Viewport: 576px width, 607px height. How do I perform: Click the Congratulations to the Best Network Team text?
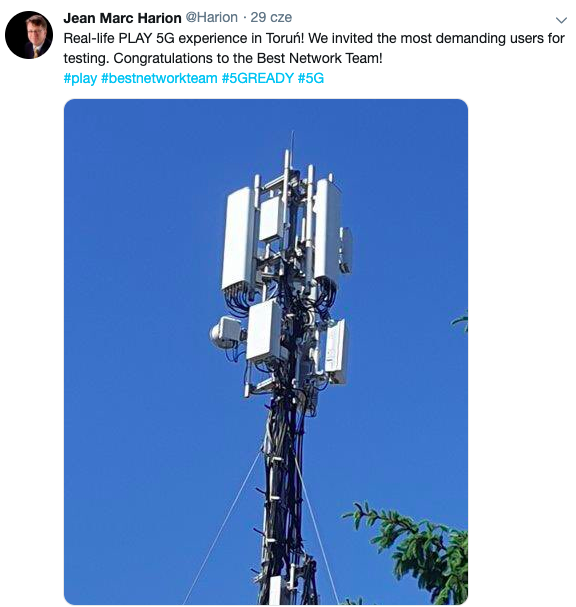(x=248, y=58)
